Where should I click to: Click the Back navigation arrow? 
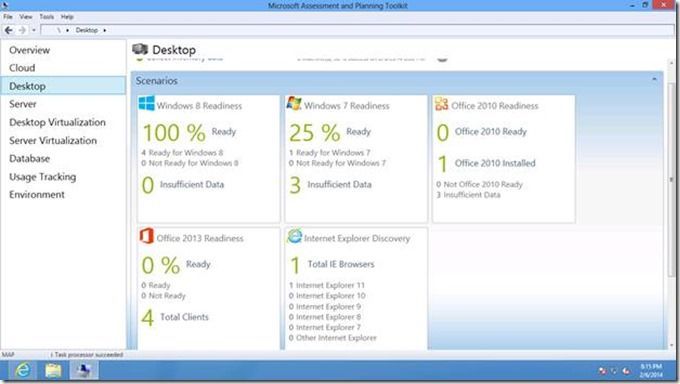point(8,30)
